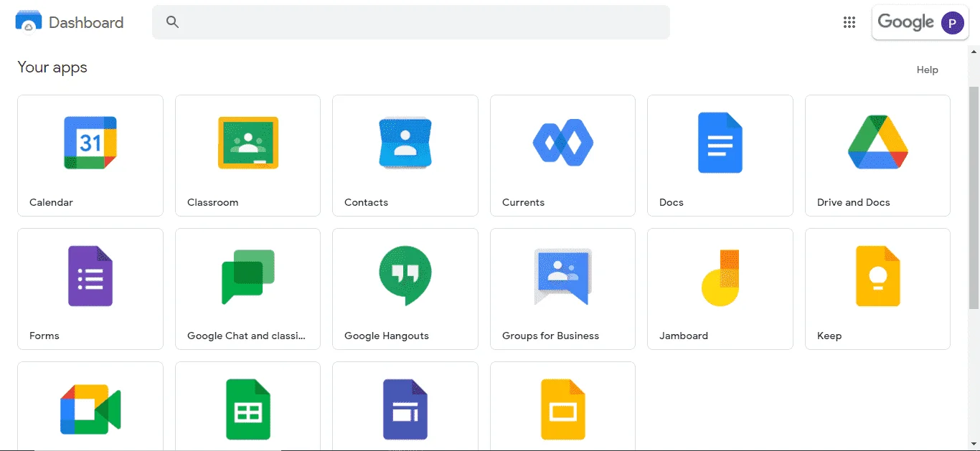The image size is (980, 451).
Task: Click the Help link
Action: click(927, 70)
